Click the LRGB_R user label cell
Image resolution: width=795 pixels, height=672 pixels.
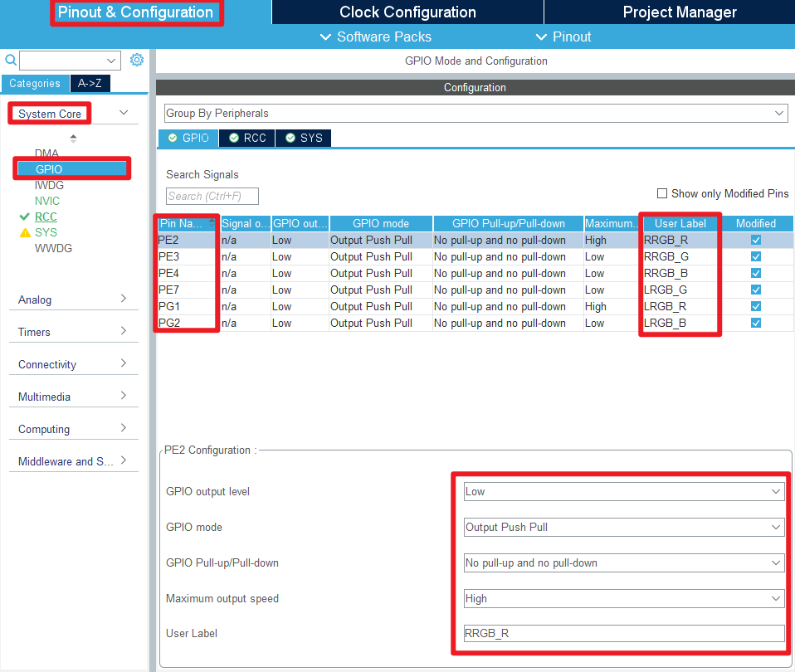click(680, 307)
